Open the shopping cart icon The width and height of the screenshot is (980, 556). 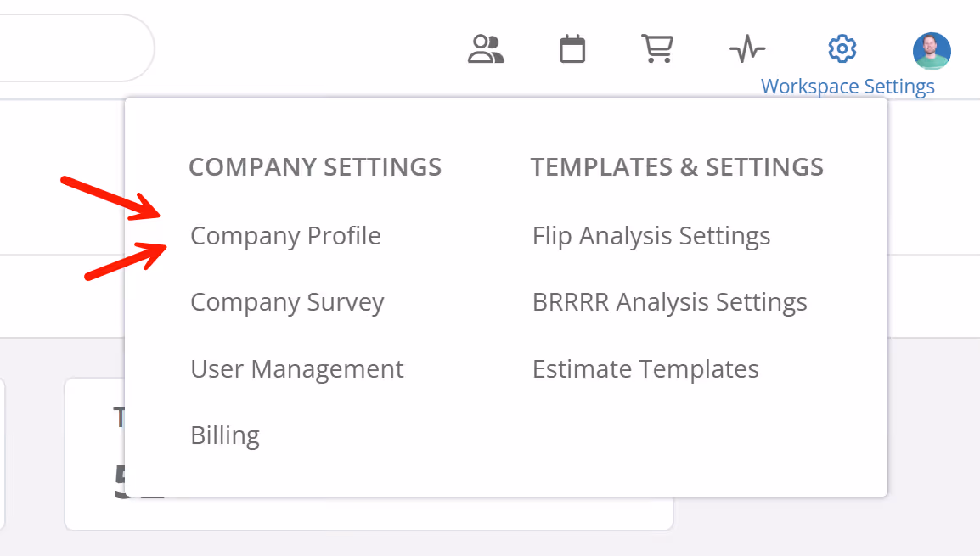(x=657, y=48)
